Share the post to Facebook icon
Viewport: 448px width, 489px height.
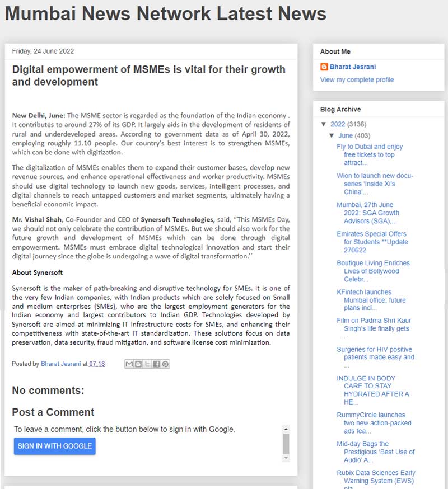click(x=156, y=364)
